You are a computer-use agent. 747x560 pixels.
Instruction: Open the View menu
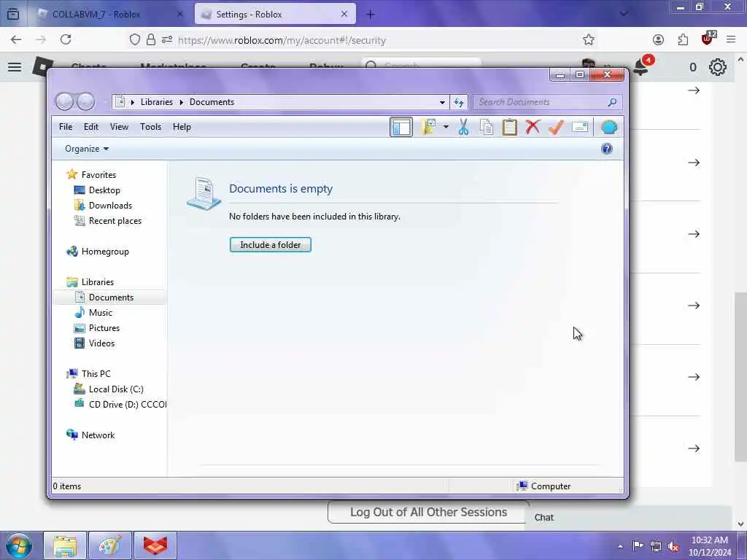pos(119,127)
